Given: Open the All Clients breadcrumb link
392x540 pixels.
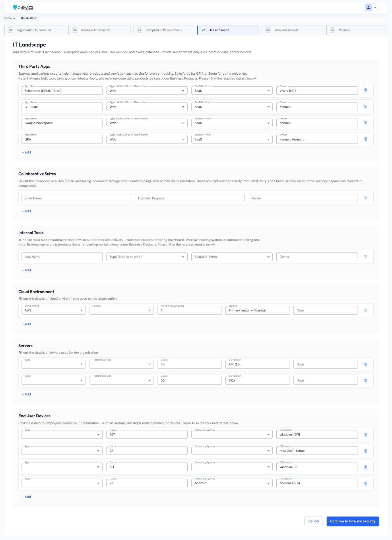Looking at the screenshot, I should 9,18.
